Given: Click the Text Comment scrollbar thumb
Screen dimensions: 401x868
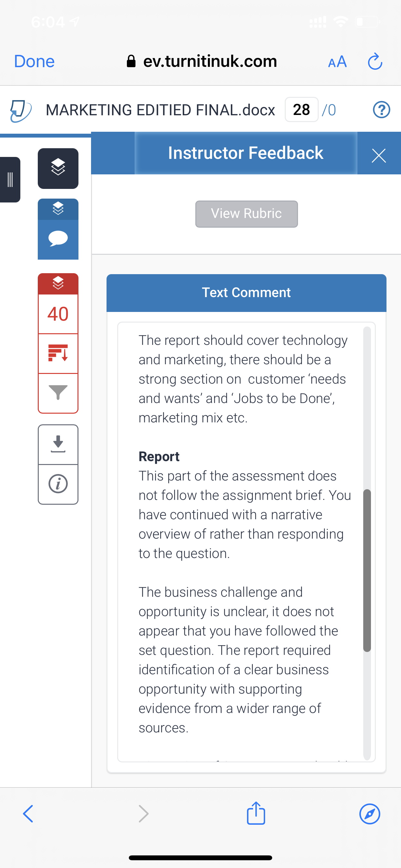Looking at the screenshot, I should (367, 570).
